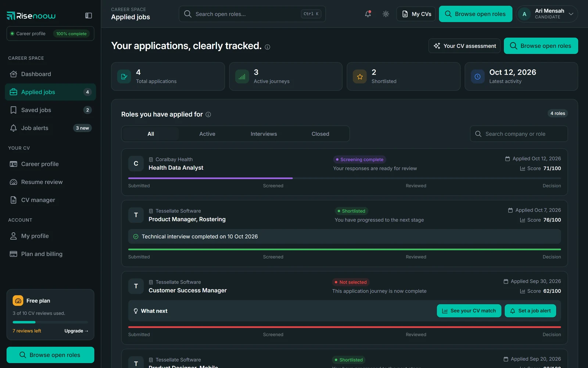The image size is (588, 368).
Task: Click the Free plan gauge icon
Action: coord(18,301)
